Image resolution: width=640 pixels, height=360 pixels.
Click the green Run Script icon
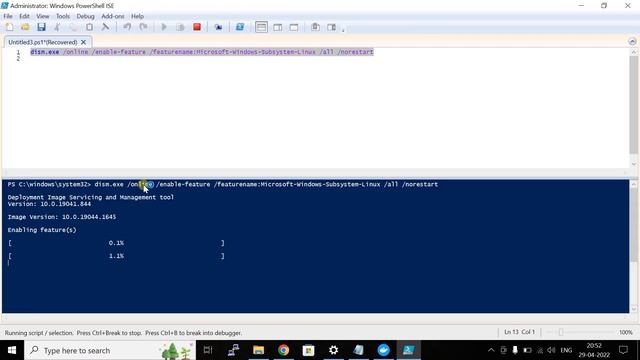coord(164,27)
